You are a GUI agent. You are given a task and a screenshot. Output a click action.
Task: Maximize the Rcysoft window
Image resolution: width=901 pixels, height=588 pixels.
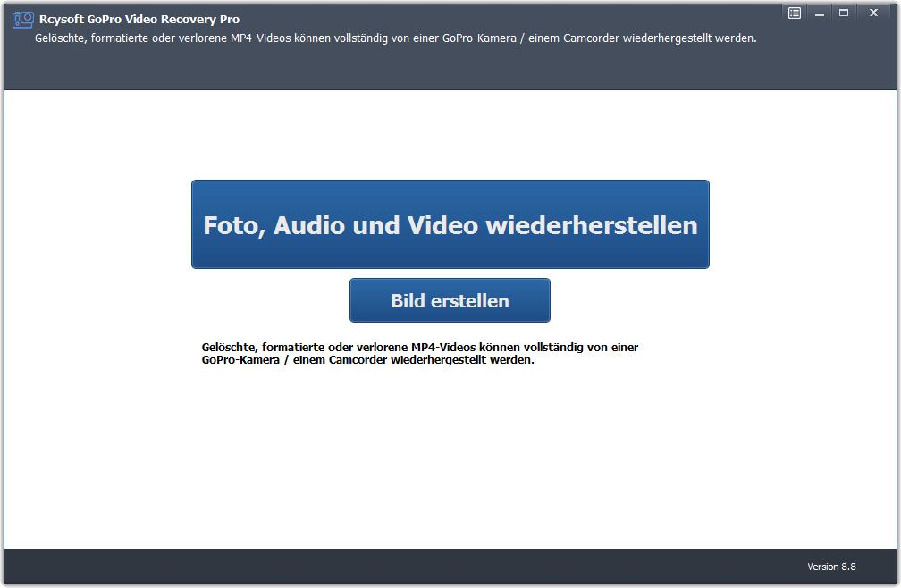tap(844, 13)
